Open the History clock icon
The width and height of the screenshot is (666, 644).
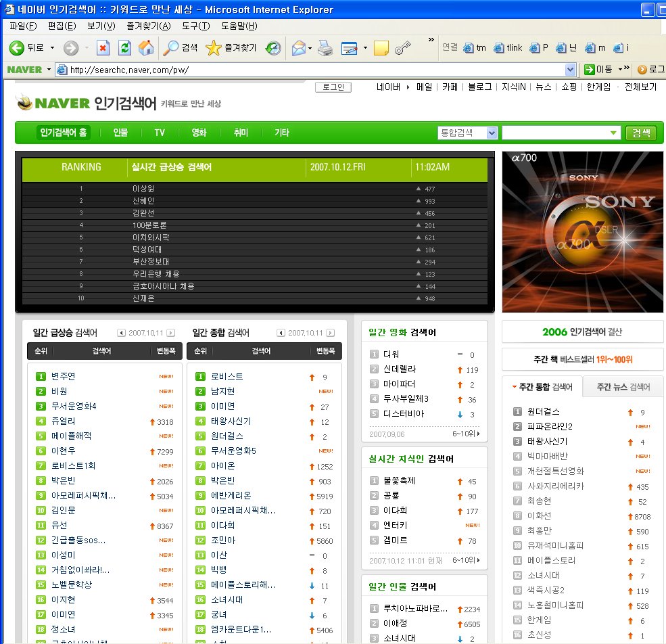[x=273, y=47]
